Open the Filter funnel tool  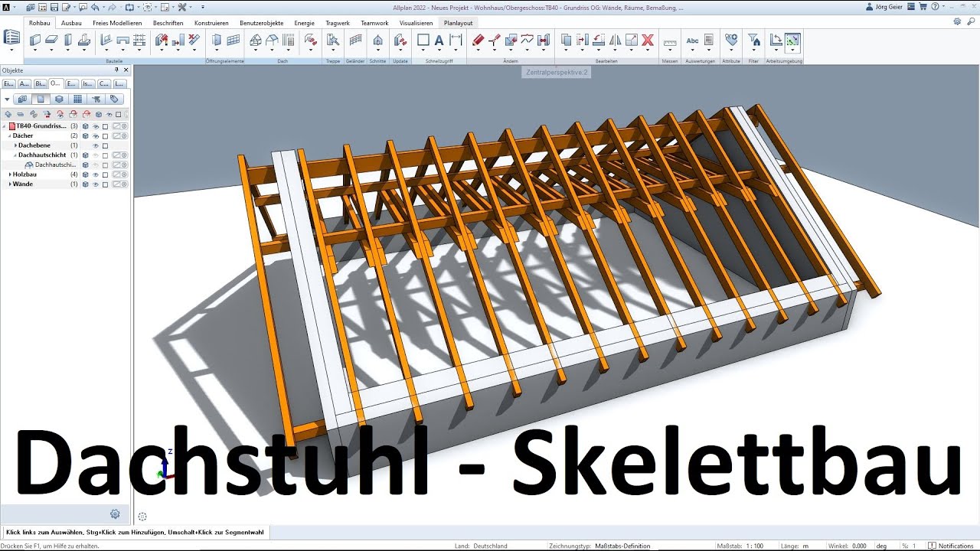coord(753,39)
